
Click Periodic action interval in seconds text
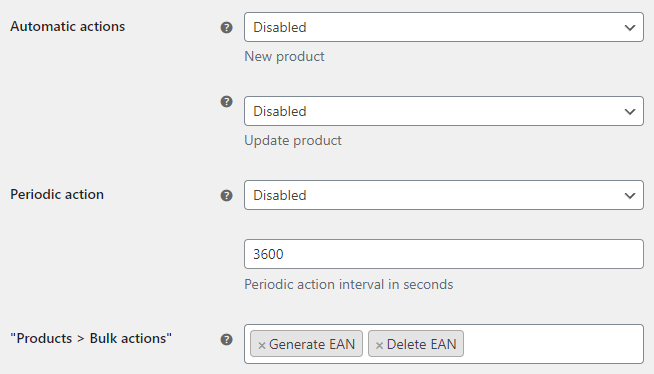point(349,284)
